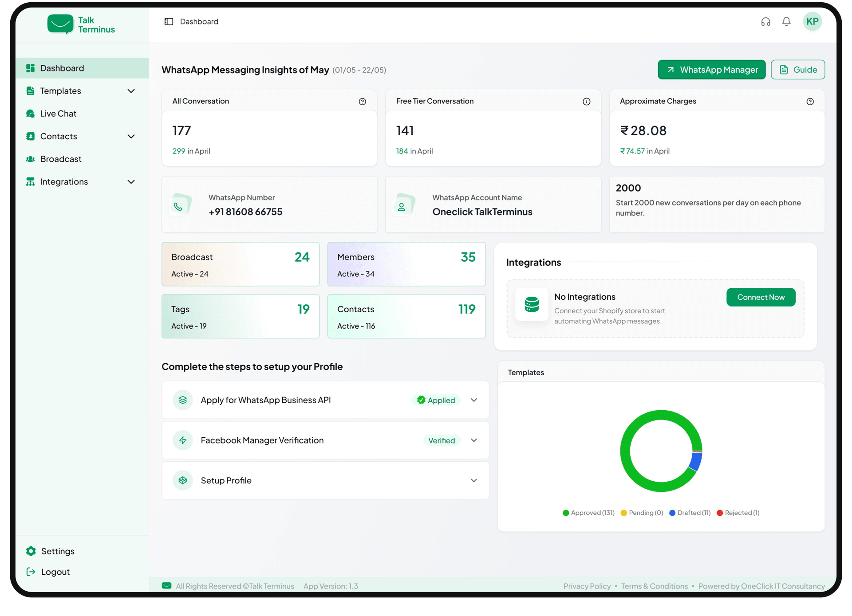Expand the Setup Profile step
The width and height of the screenshot is (852, 616).
tap(474, 481)
